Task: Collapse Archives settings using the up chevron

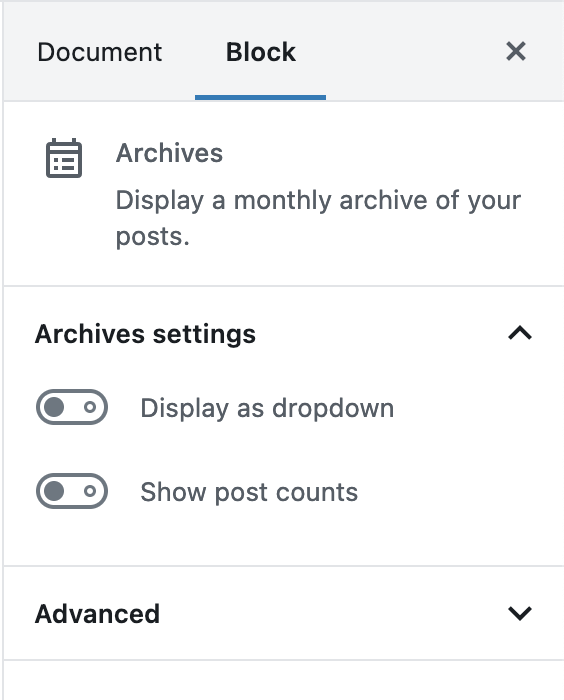Action: coord(520,333)
